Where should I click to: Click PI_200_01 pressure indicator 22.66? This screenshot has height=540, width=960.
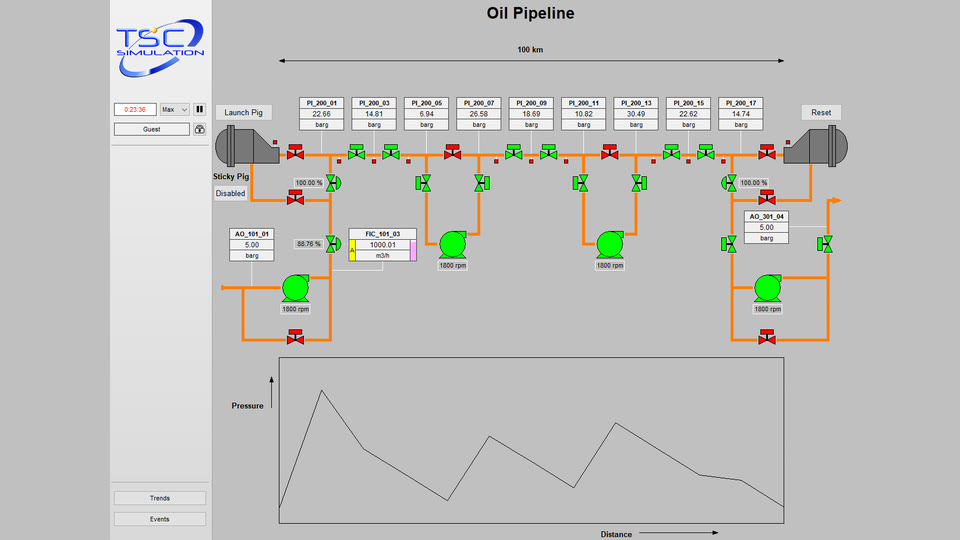click(321, 114)
